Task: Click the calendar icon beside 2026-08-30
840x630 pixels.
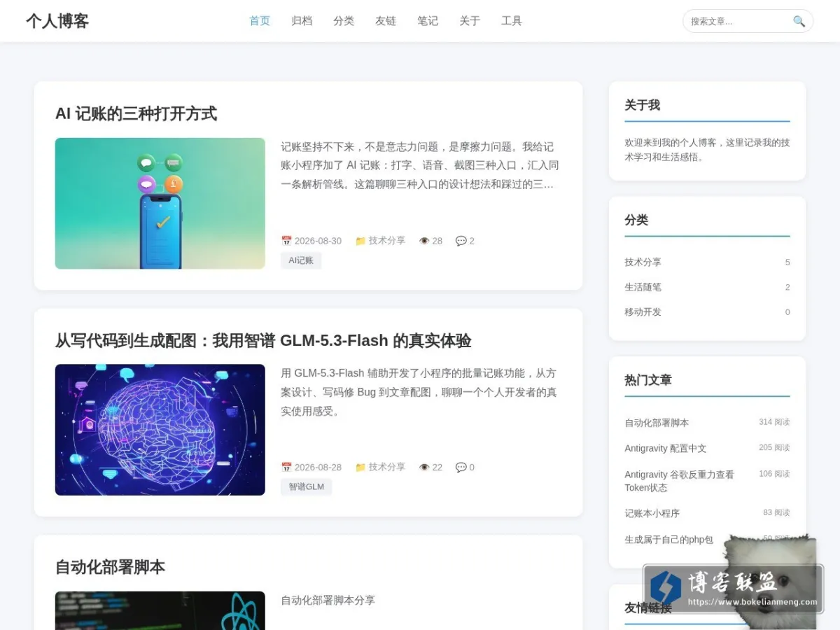Action: (x=286, y=241)
